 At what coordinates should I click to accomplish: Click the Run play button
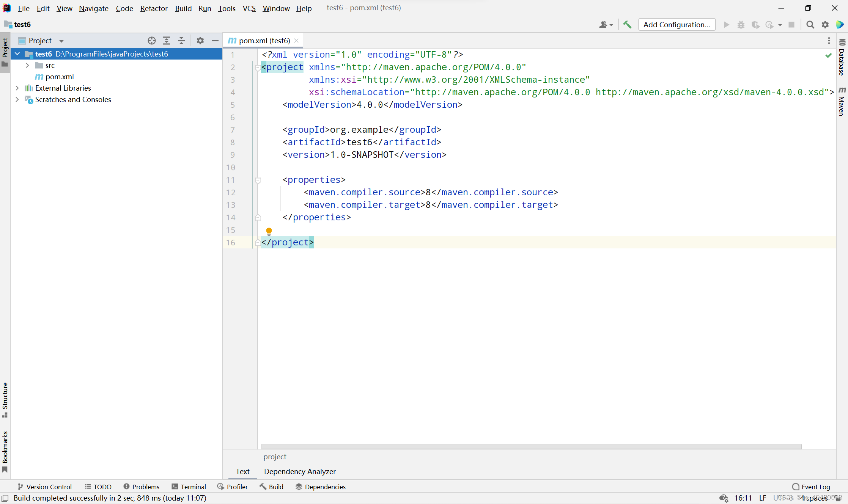pyautogui.click(x=726, y=25)
